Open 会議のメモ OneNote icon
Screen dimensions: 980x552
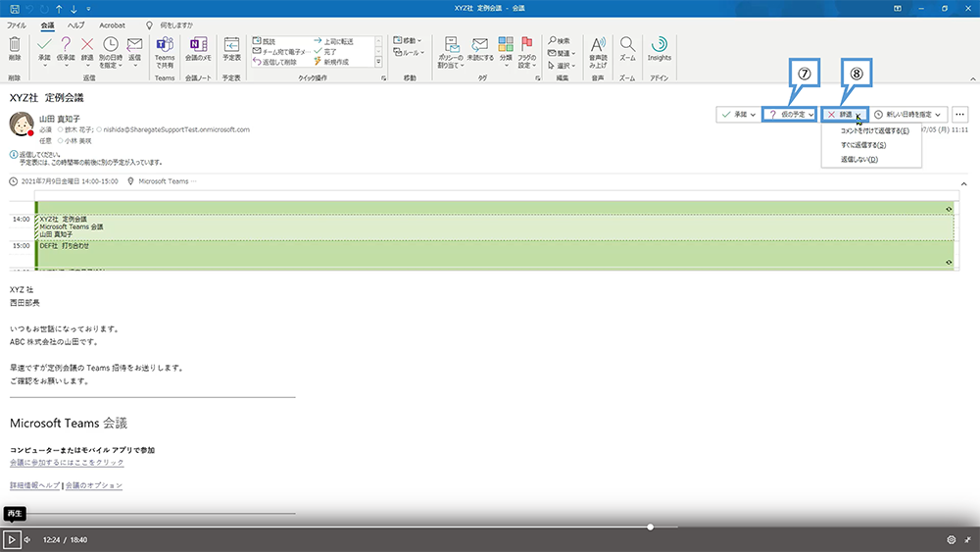tap(198, 44)
